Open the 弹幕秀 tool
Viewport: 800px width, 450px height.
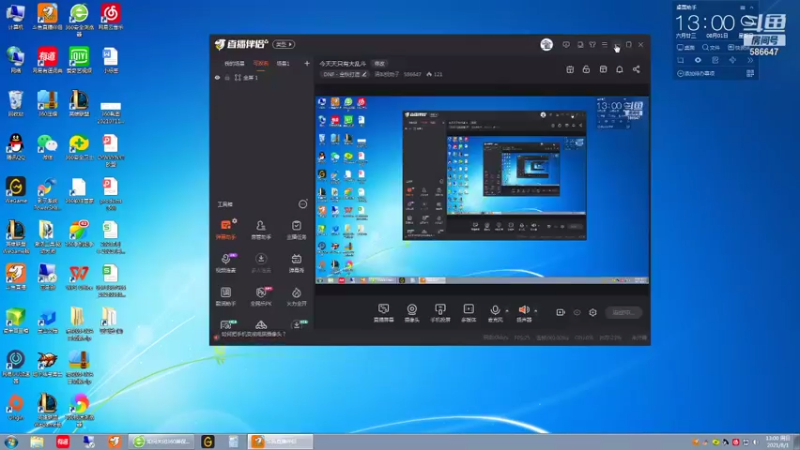coord(296,263)
